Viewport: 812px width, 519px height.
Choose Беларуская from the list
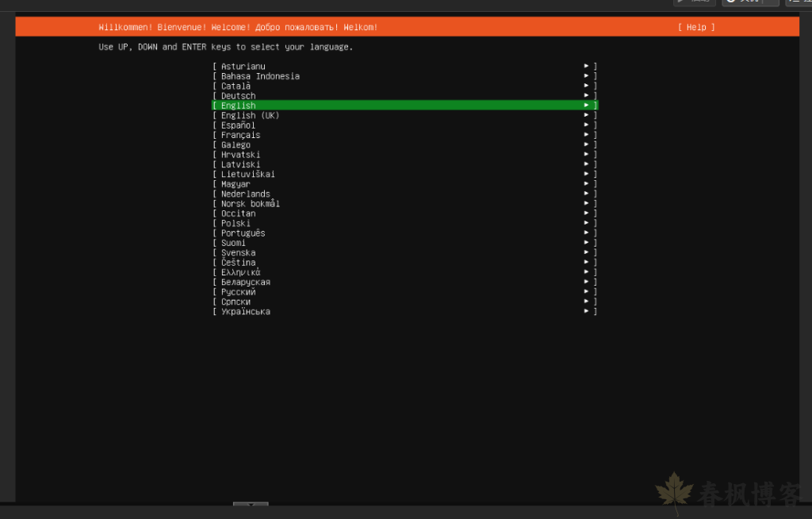tap(405, 282)
